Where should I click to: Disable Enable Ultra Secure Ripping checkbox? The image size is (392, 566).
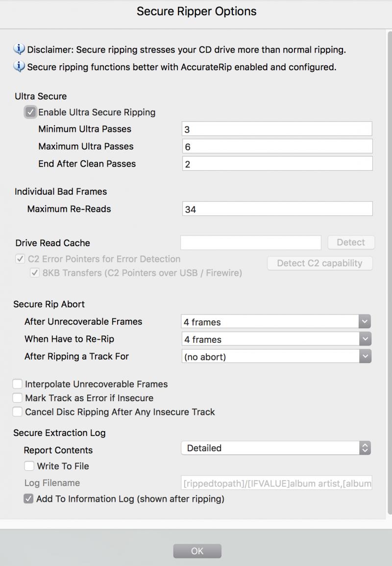(30, 112)
